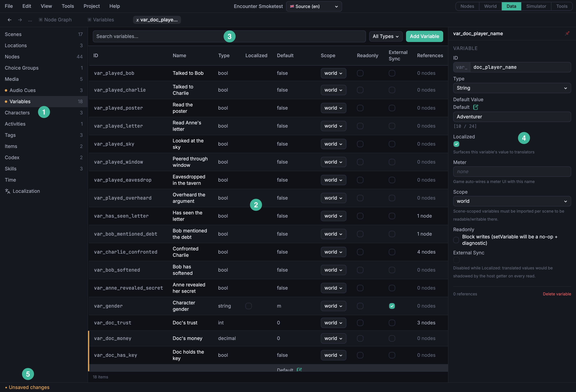Click the Meter input field

point(512,172)
